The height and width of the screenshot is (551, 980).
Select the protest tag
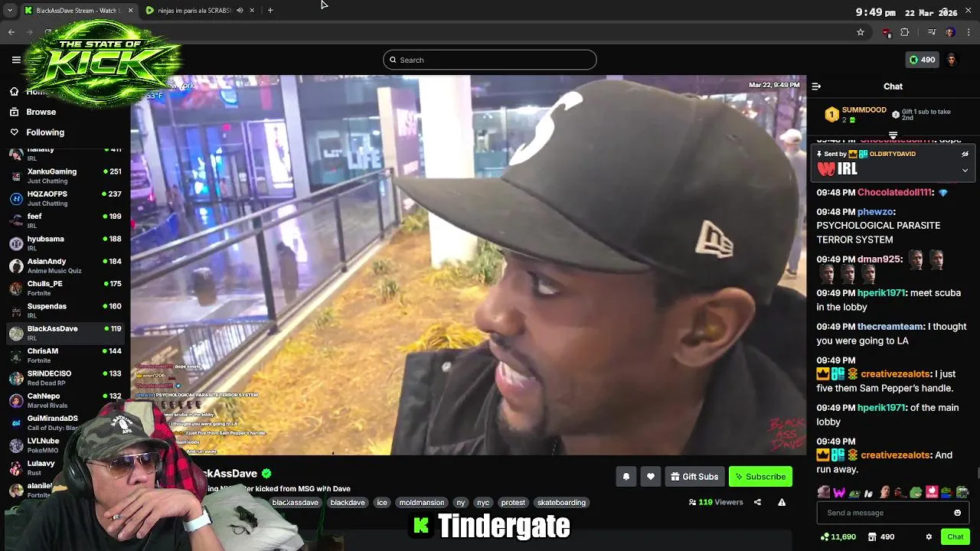(x=513, y=503)
